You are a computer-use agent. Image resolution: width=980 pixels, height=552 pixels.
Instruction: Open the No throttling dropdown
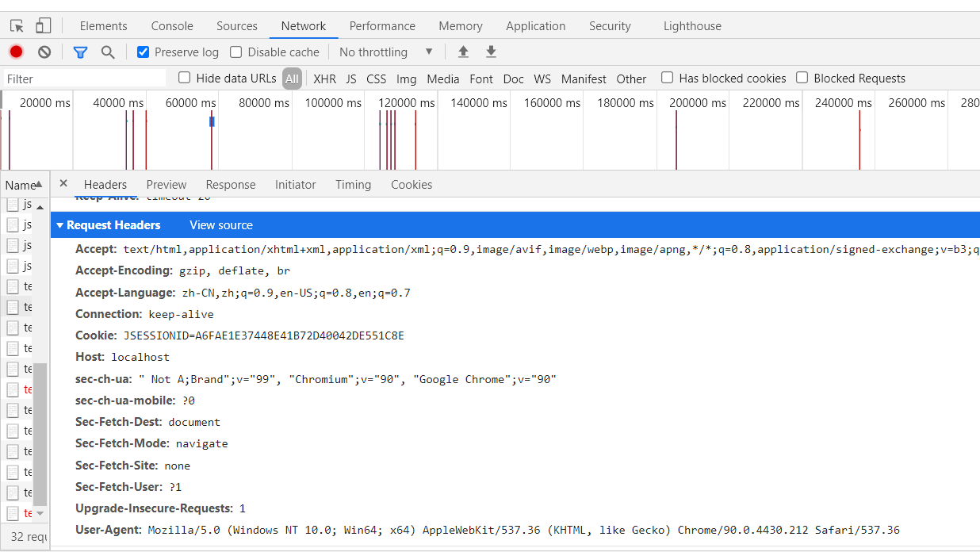386,52
